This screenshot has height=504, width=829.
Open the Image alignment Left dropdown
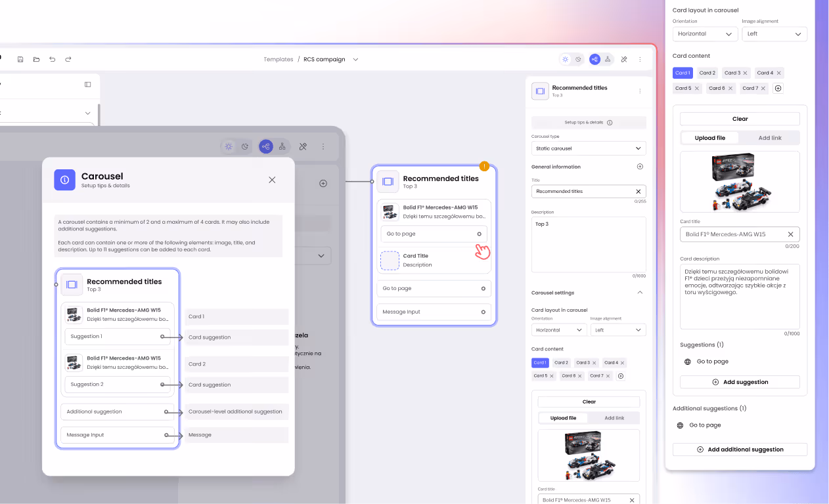pos(774,33)
